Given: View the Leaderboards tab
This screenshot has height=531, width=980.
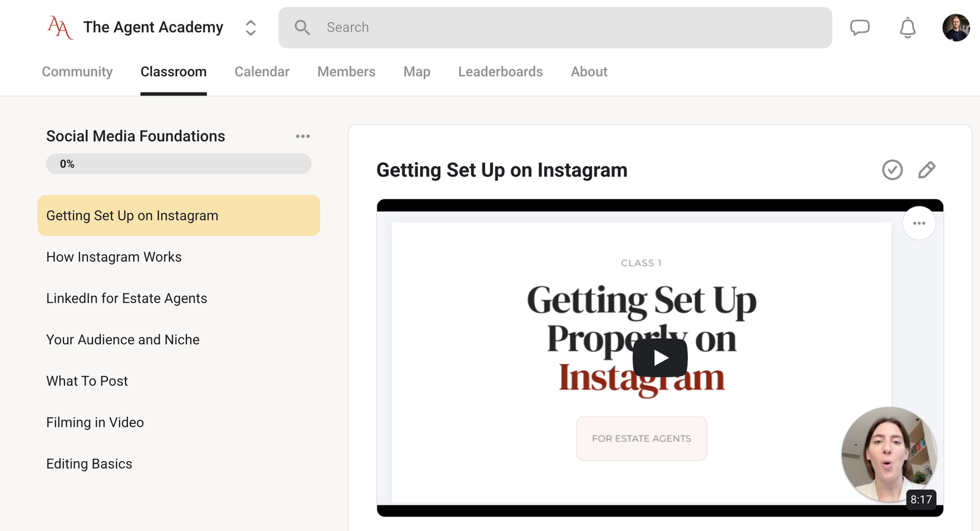Looking at the screenshot, I should [500, 72].
